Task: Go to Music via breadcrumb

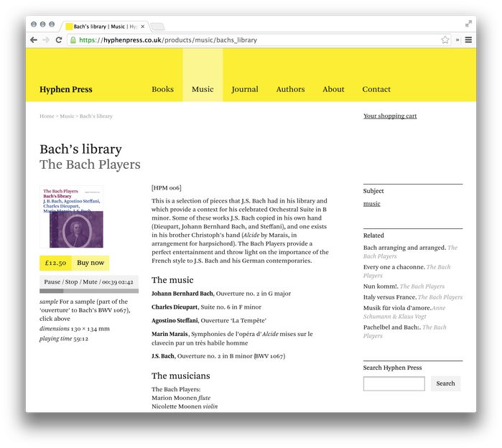Action: [67, 116]
